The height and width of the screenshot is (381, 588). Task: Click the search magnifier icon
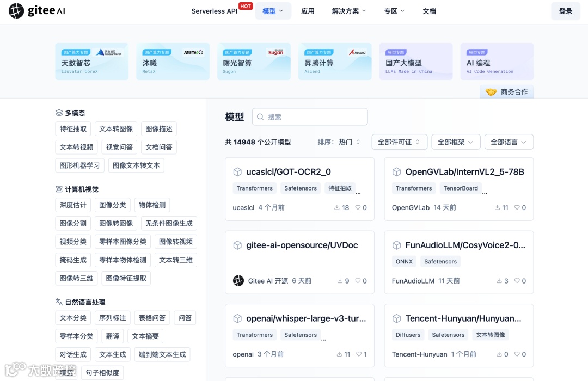[260, 117]
